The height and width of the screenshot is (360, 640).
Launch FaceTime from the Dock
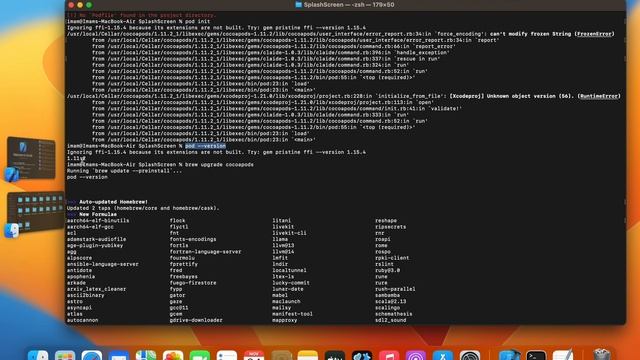[200, 354]
